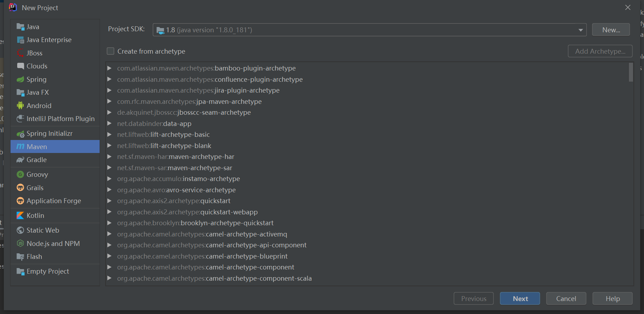The height and width of the screenshot is (314, 644).
Task: Click the Flash icon
Action: coord(20,257)
